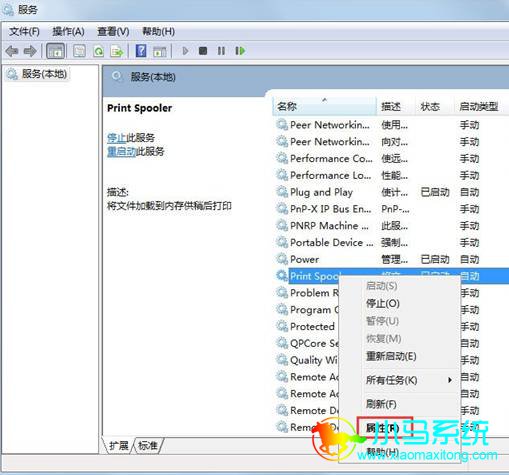The image size is (509, 475).
Task: Click the 重启动 service link
Action: (x=122, y=152)
